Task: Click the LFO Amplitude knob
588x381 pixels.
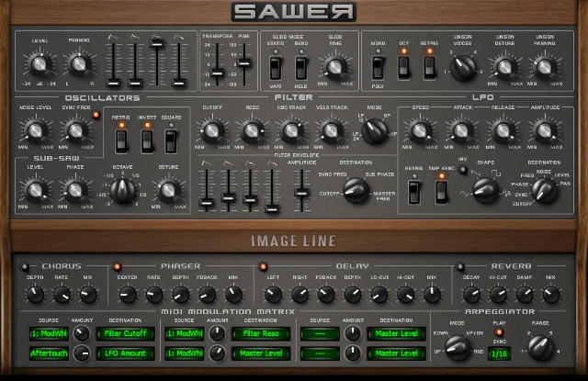Action: (545, 131)
